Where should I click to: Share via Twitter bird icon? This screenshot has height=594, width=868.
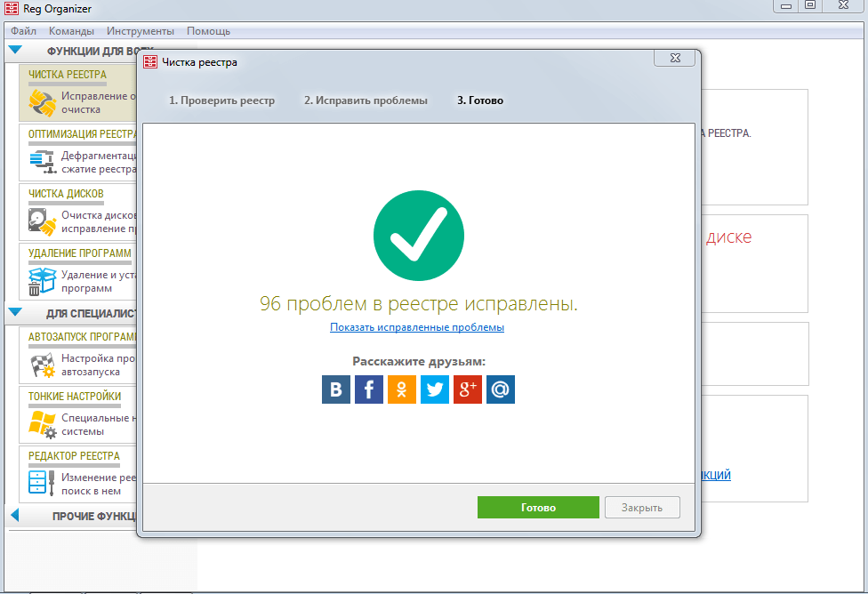[x=435, y=389]
